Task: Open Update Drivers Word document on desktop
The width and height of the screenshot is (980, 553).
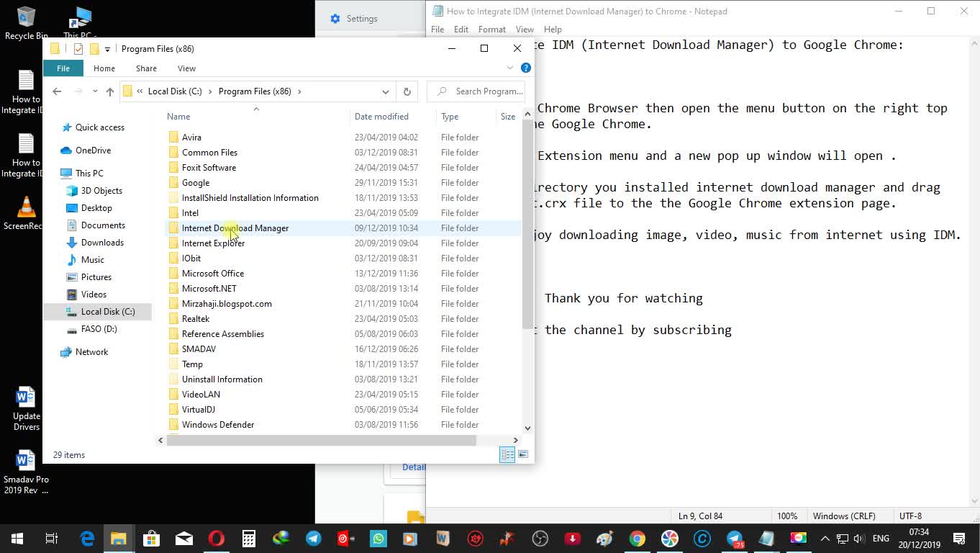Action: coord(26,408)
